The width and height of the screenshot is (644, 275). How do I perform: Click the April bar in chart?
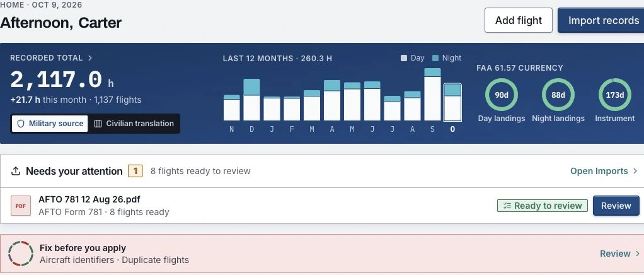click(332, 100)
